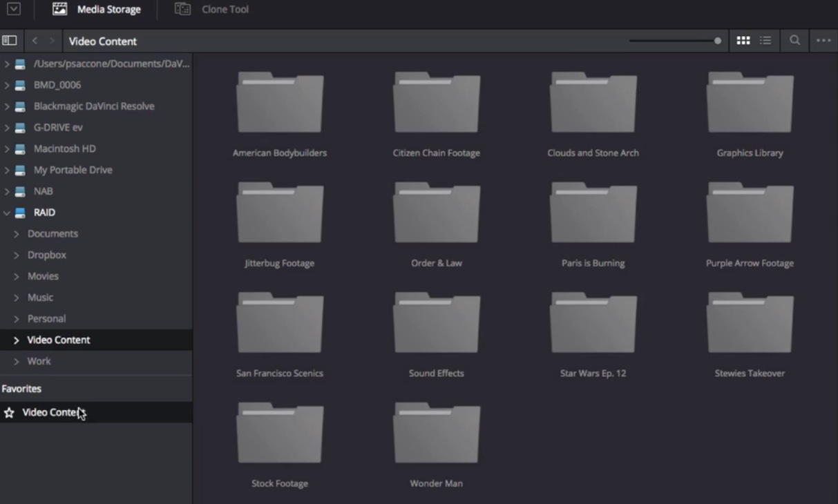Screen dimensions: 838x504
Task: Expand the RAID drive tree
Action: point(6,212)
